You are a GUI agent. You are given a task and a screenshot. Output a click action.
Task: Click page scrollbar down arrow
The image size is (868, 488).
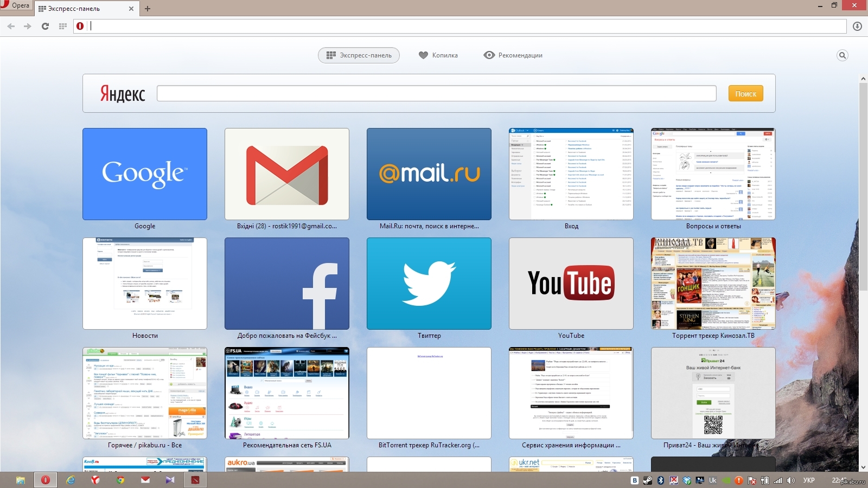click(x=863, y=467)
